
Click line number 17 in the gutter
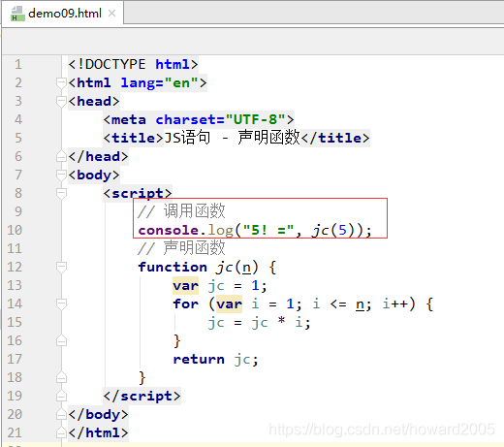pos(15,359)
